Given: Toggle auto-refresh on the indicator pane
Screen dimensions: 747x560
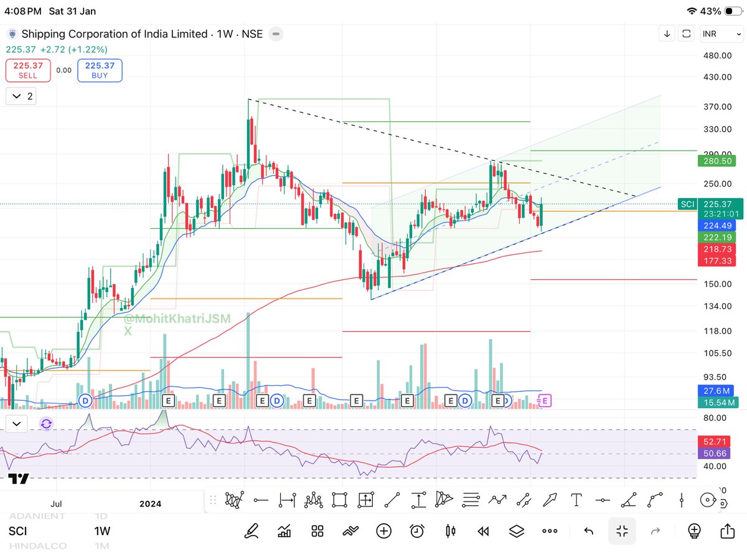Looking at the screenshot, I should click(x=45, y=423).
